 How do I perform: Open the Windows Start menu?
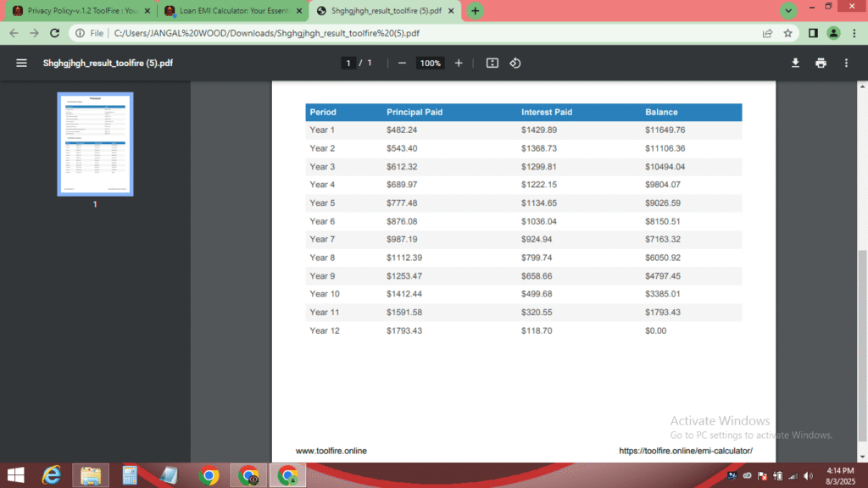(x=16, y=475)
